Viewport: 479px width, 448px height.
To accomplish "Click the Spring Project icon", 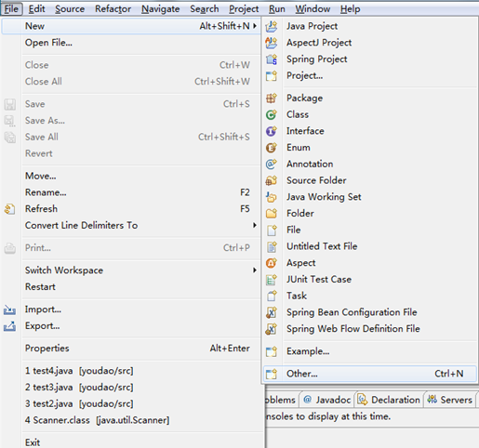I will (272, 59).
